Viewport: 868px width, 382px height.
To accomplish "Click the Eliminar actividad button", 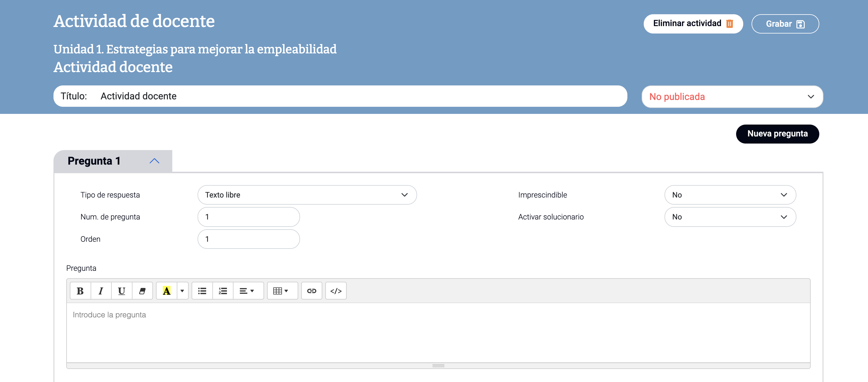I will click(x=693, y=23).
